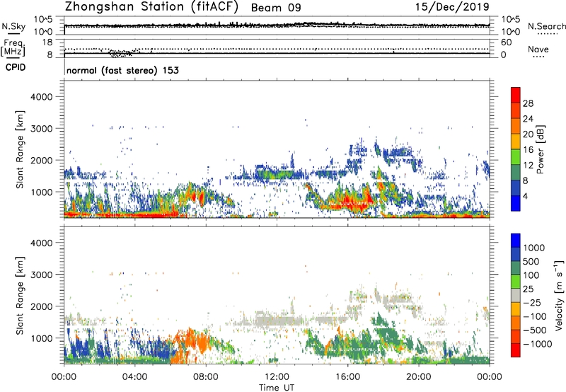Click the red top segment of power color bar

point(516,96)
